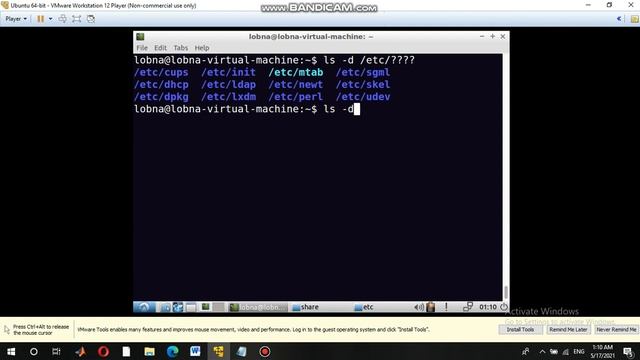Click on the /etc/dhcp directory entry
Viewport: 640px width, 360px height.
[x=161, y=84]
